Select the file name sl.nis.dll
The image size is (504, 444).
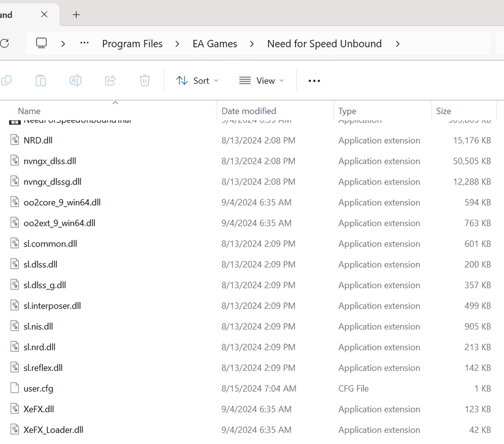[38, 327]
